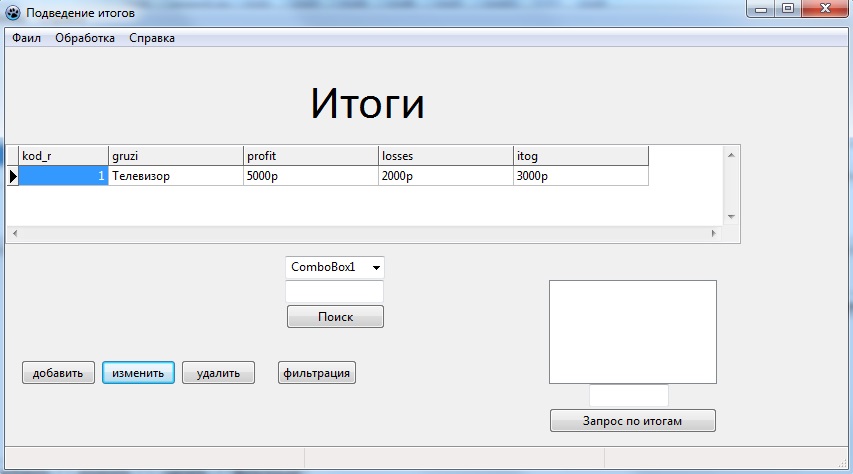Select the itog column header
The height and width of the screenshot is (474, 853).
(580, 156)
